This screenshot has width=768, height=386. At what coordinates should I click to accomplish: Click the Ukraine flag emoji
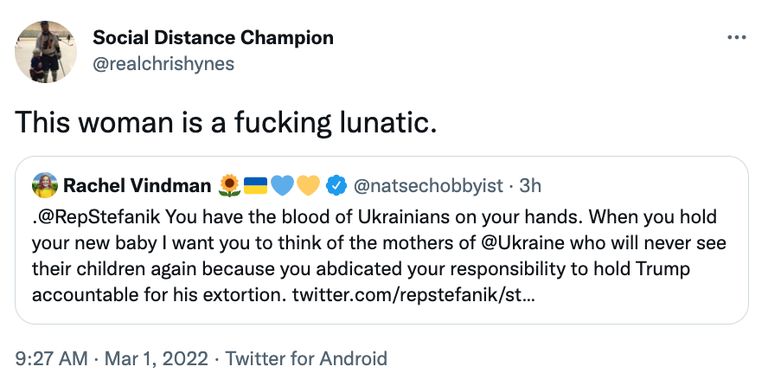(255, 186)
